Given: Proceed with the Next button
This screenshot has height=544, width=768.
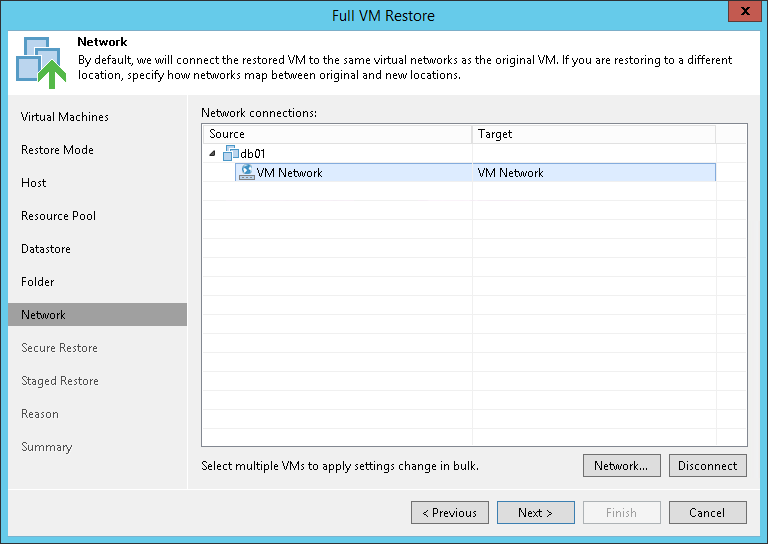Looking at the screenshot, I should (536, 513).
